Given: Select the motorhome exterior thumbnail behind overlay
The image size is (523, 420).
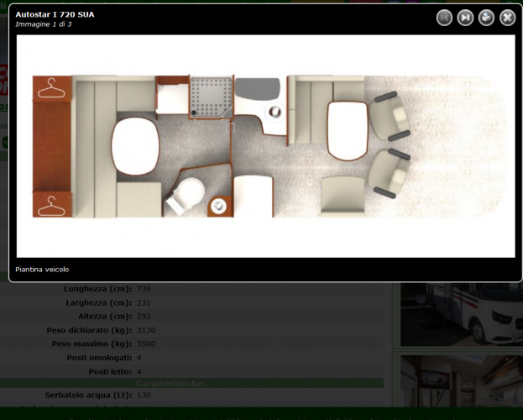Looking at the screenshot, I should (459, 315).
